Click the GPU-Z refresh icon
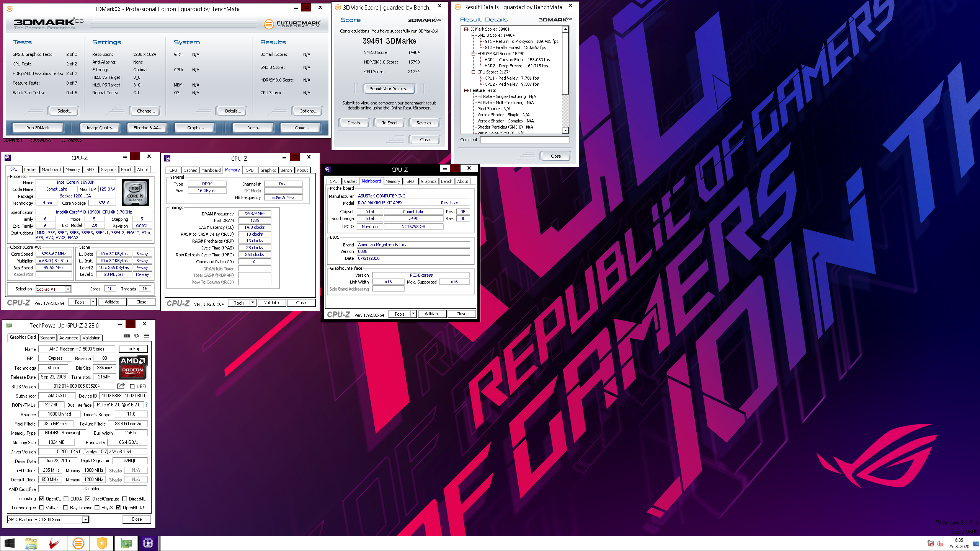Viewport: 980px width, 551px height. pyautogui.click(x=136, y=336)
